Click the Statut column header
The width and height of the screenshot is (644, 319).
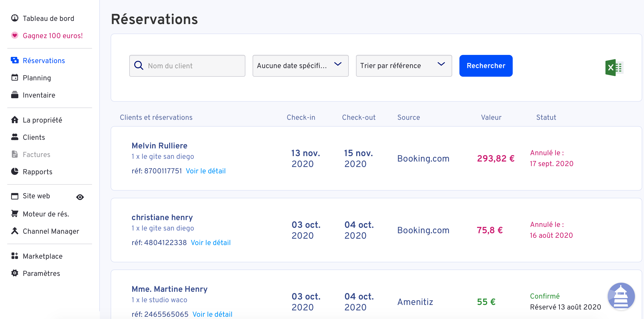click(x=546, y=117)
